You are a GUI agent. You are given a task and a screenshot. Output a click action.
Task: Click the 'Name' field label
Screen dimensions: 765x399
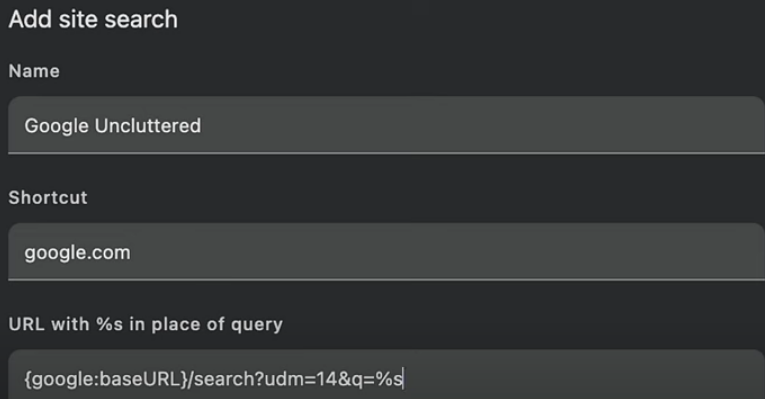(34, 71)
